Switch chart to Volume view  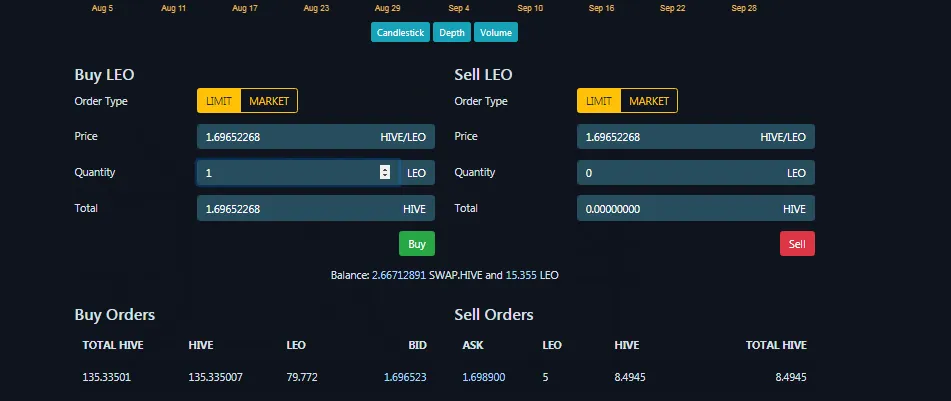click(496, 33)
